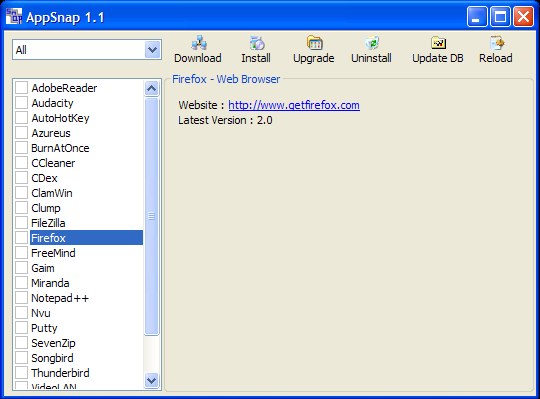This screenshot has width=540, height=399.
Task: Click the application list scrollbar thumb
Action: pos(152,216)
